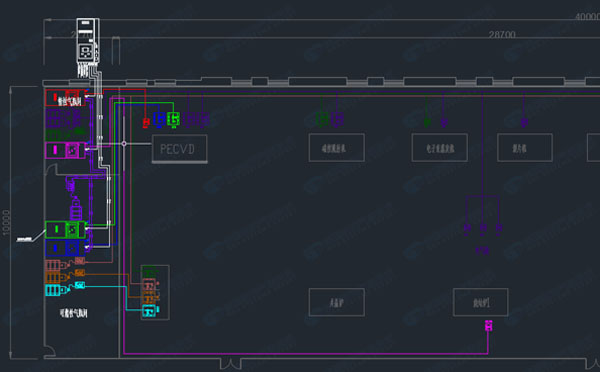The image size is (600, 372).
Task: Select the purple gas tank symbol
Action: 76,209
